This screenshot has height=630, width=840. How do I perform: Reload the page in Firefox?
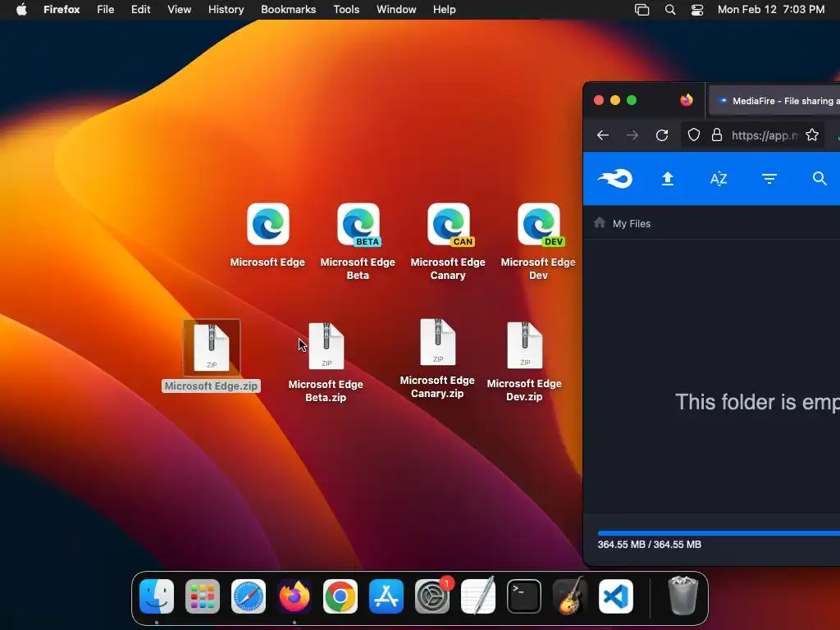point(662,135)
